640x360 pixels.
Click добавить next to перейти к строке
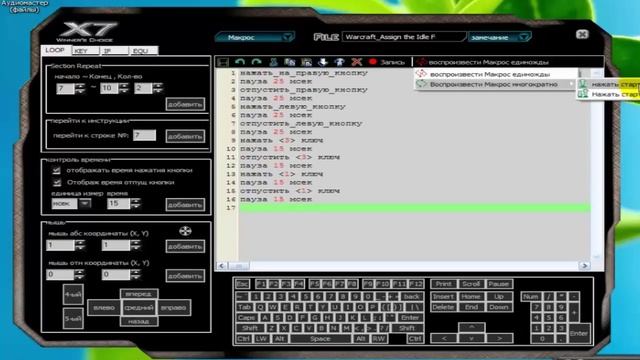click(185, 136)
